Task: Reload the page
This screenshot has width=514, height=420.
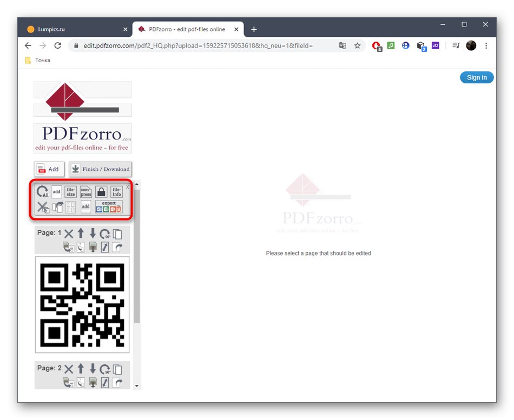Action: tap(58, 45)
